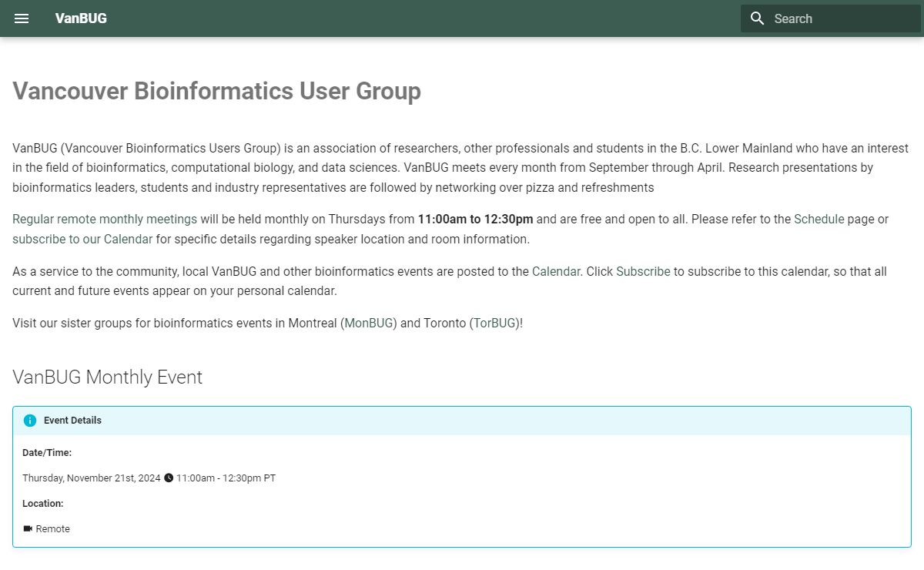Click the 11:00am - 12:30pm PT text
Image resolution: width=924 pixels, height=570 pixels.
tap(226, 478)
